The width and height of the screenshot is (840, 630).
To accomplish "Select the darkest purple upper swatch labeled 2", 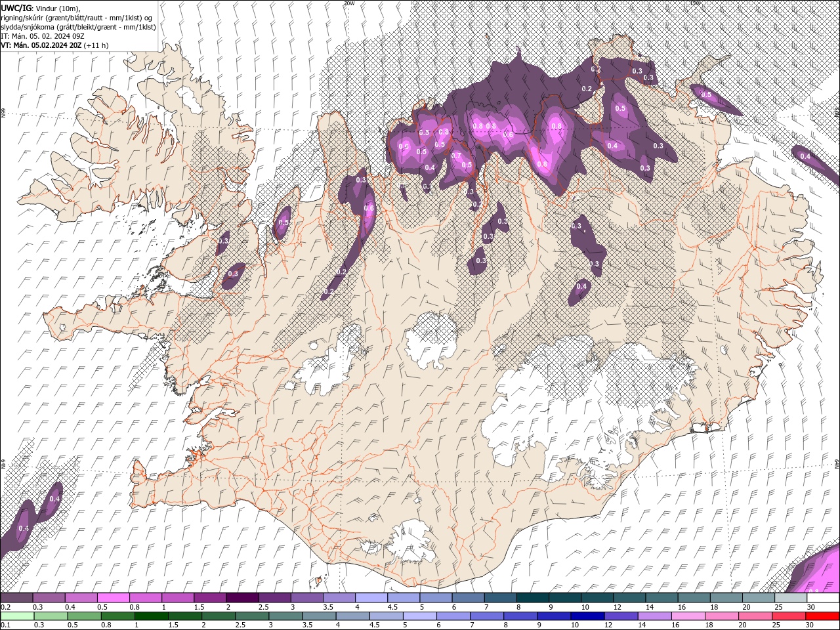I will (241, 598).
